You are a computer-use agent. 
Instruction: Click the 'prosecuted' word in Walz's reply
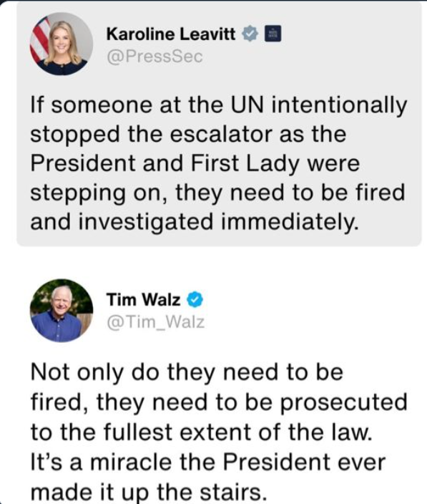344,403
